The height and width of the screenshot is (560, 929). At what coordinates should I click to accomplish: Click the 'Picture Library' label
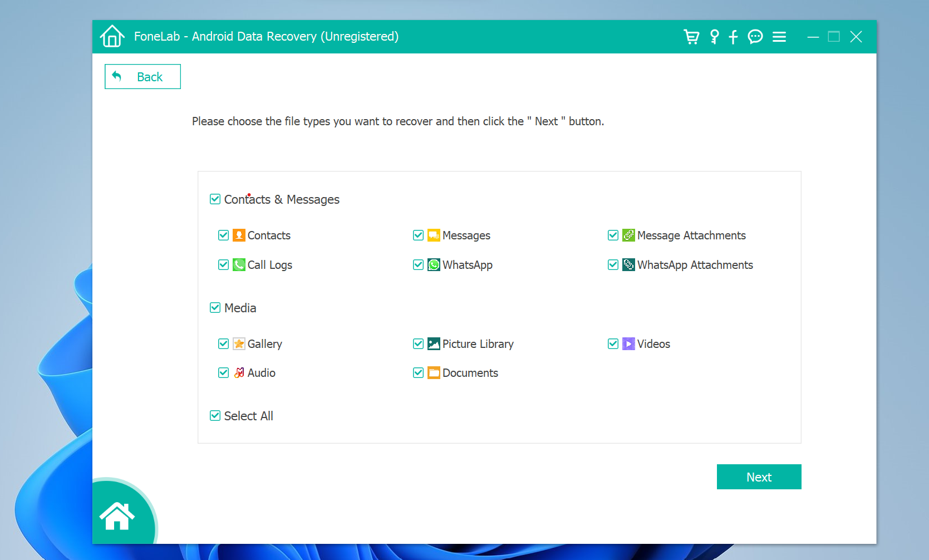coord(478,344)
